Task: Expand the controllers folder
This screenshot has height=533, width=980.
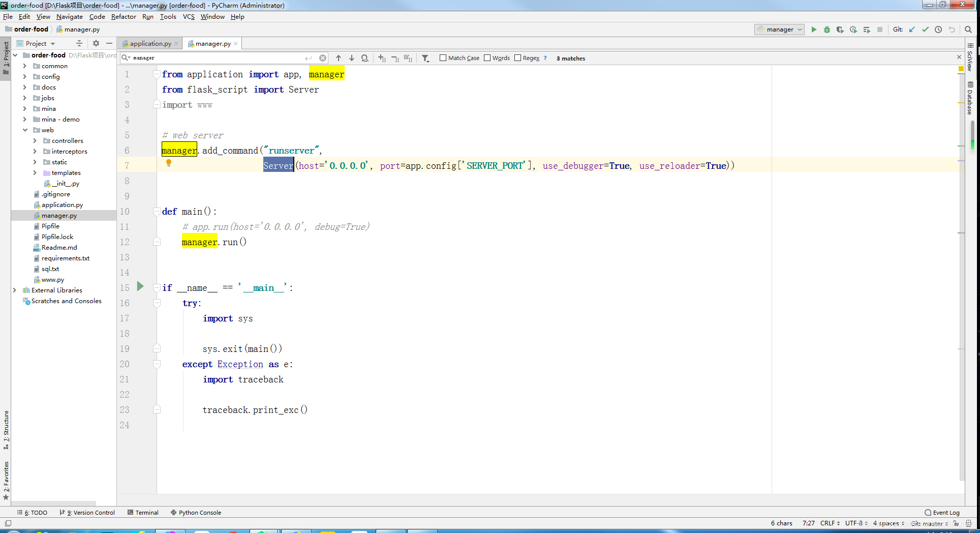Action: coord(35,141)
